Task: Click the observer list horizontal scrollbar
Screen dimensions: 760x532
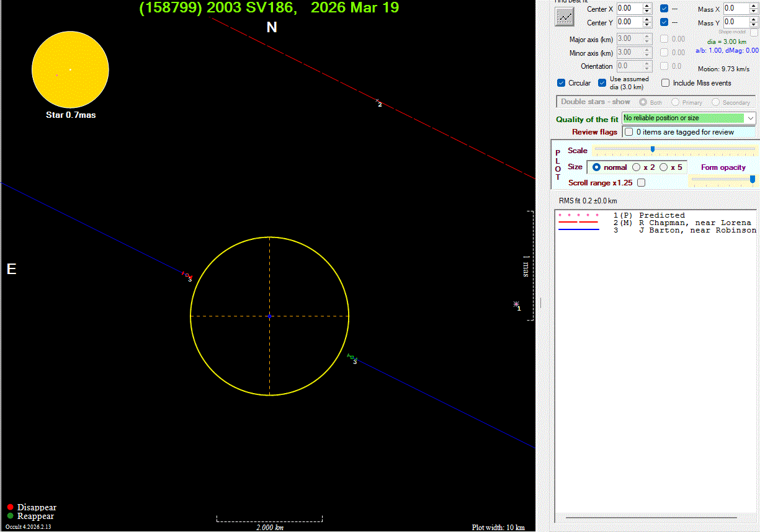Action: click(651, 517)
